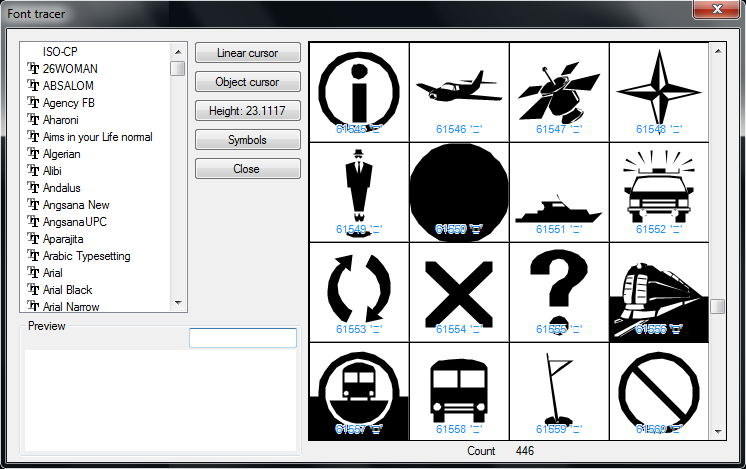The height and width of the screenshot is (469, 746).
Task: Choose the golf flag glyph
Action: point(559,388)
